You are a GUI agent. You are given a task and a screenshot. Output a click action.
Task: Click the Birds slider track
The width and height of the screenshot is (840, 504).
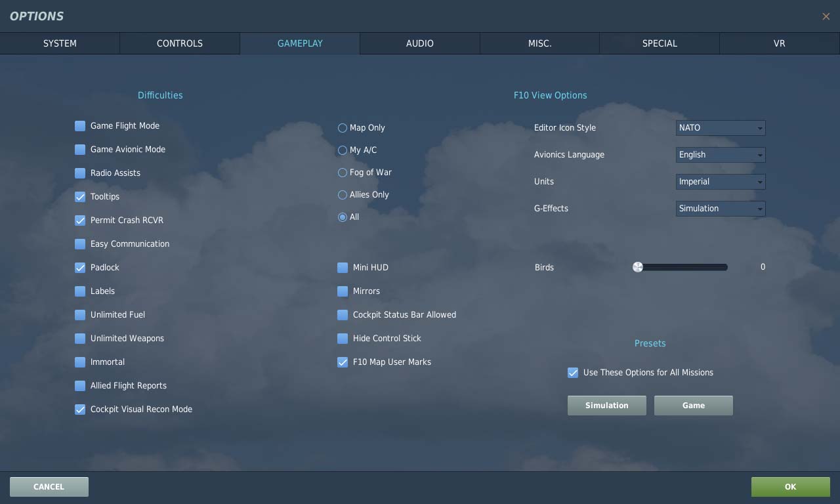click(681, 267)
